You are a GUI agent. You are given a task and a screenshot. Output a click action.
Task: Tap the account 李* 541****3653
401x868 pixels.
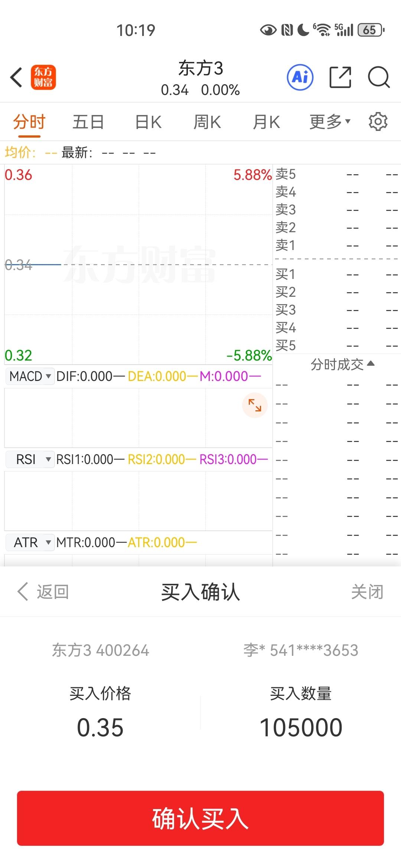click(301, 650)
